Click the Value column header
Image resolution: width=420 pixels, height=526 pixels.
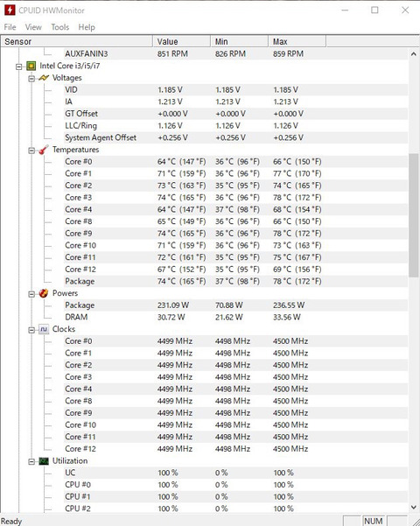(181, 42)
